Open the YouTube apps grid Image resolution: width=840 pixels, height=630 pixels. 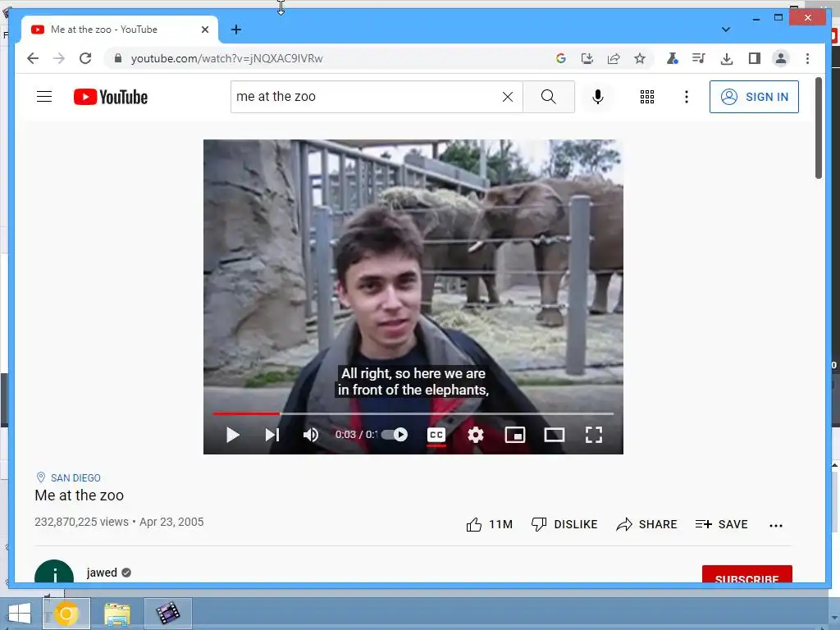click(647, 97)
